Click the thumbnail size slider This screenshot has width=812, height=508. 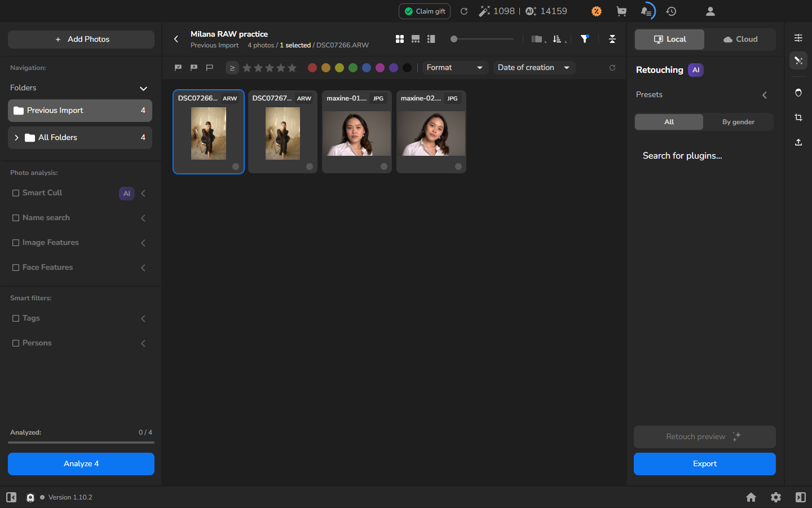point(482,39)
